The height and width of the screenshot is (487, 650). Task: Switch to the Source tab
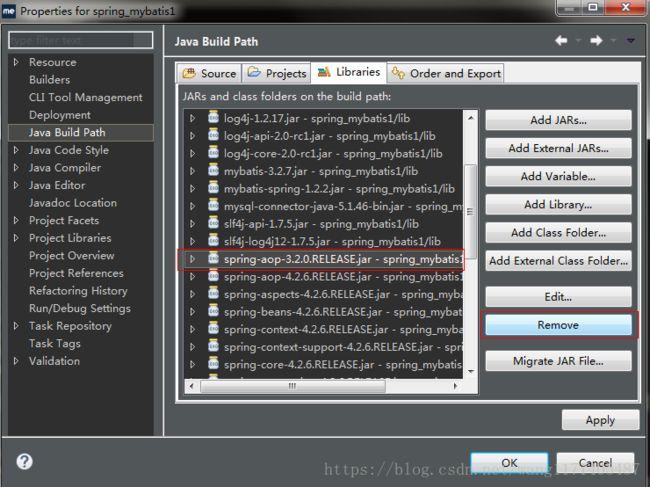point(209,73)
